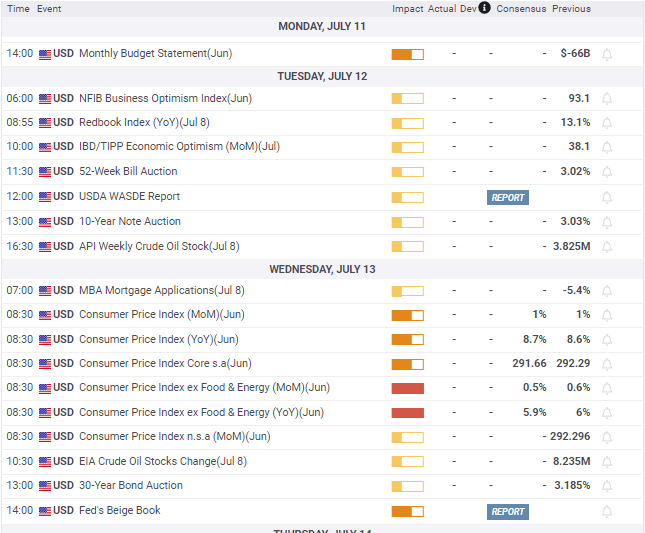Open the USDA WASDE Report button

click(x=507, y=197)
